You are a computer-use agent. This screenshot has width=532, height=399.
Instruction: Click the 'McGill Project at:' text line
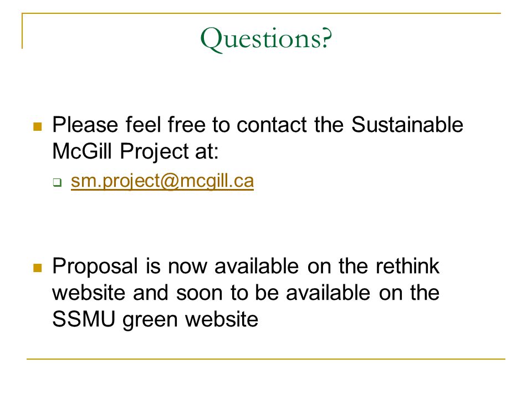pos(135,151)
